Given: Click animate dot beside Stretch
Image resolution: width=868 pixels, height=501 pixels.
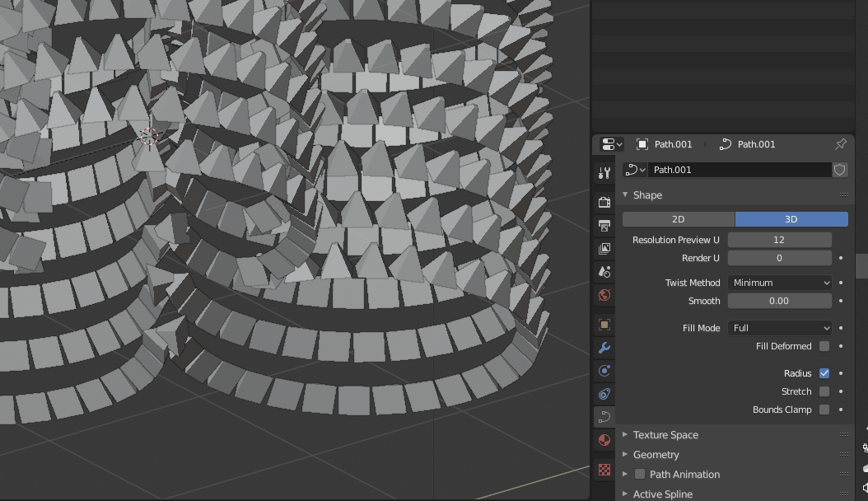Looking at the screenshot, I should [841, 392].
